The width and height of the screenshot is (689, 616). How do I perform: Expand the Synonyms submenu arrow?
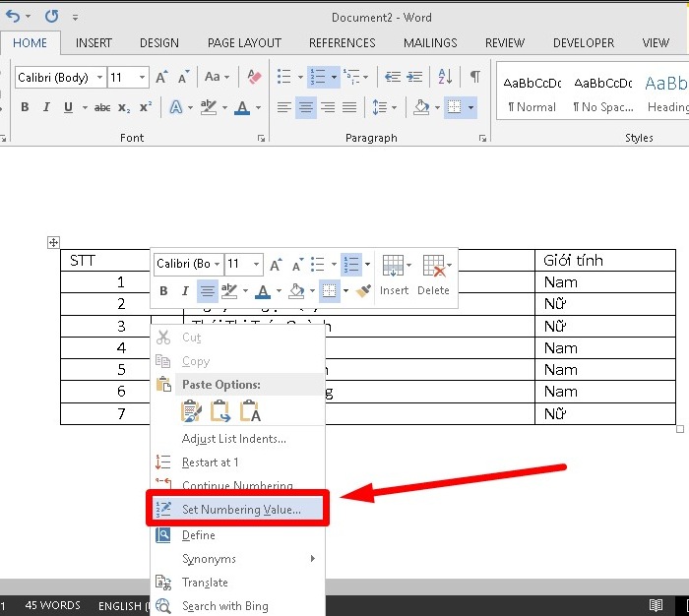(x=312, y=559)
